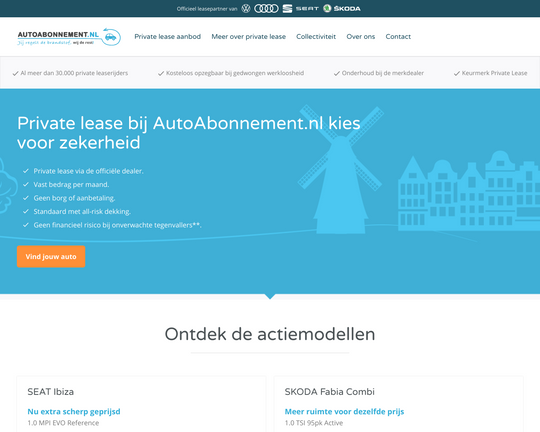Click 'Keurmerk Private Lease' text
Image resolution: width=540 pixels, height=432 pixels.
494,73
